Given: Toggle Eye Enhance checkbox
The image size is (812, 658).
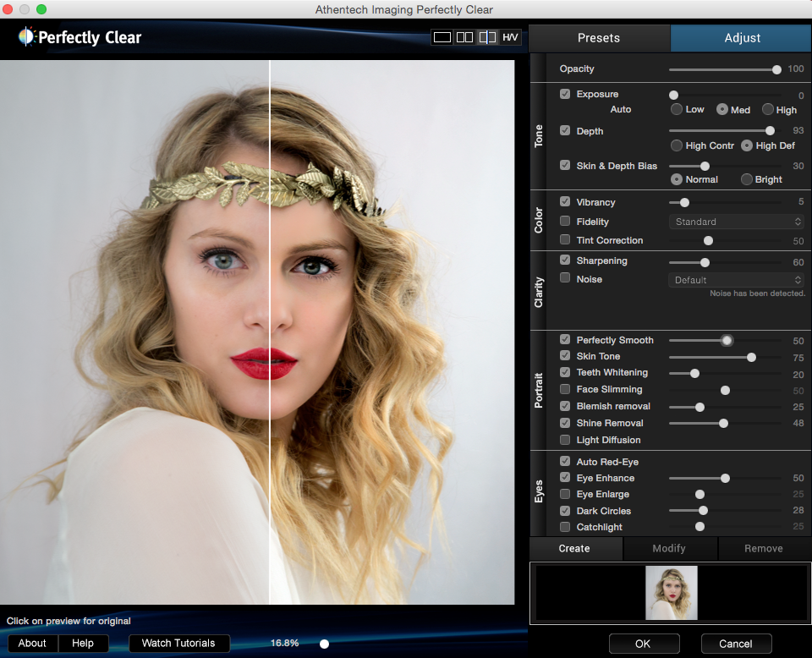Looking at the screenshot, I should tap(565, 477).
